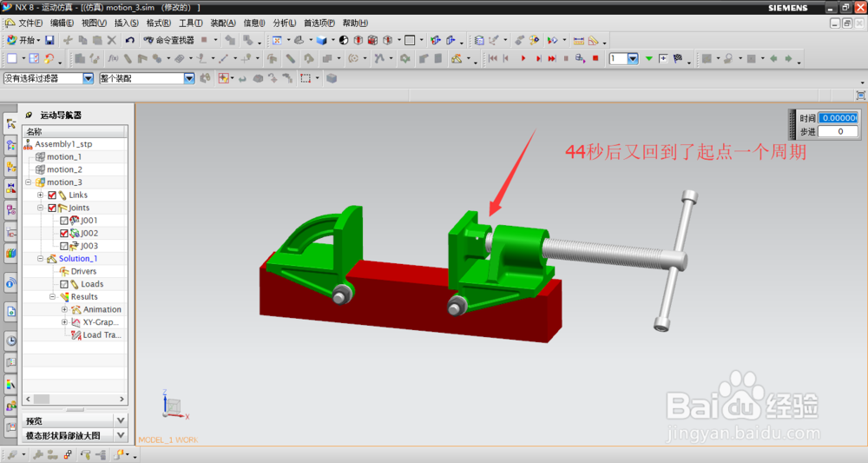Image resolution: width=868 pixels, height=463 pixels.
Task: Click the Save icon in toolbar
Action: click(x=49, y=40)
